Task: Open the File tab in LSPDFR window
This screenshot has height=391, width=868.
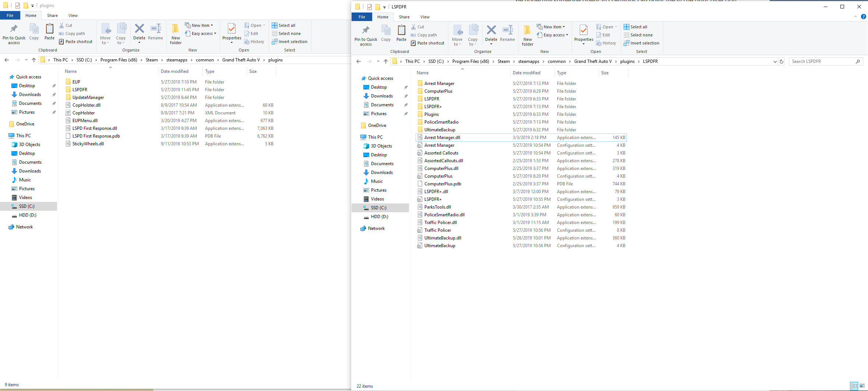Action: (362, 17)
